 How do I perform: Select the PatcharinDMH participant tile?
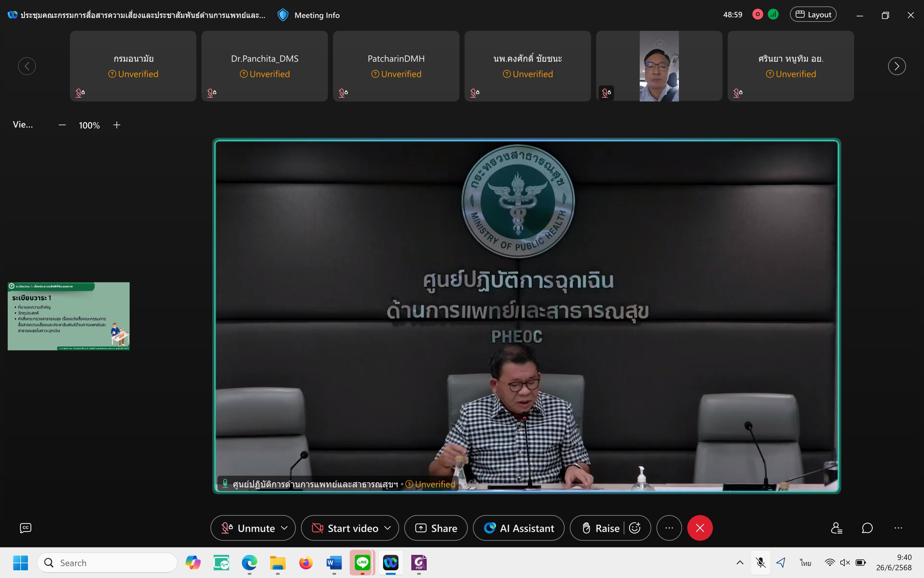pos(396,66)
